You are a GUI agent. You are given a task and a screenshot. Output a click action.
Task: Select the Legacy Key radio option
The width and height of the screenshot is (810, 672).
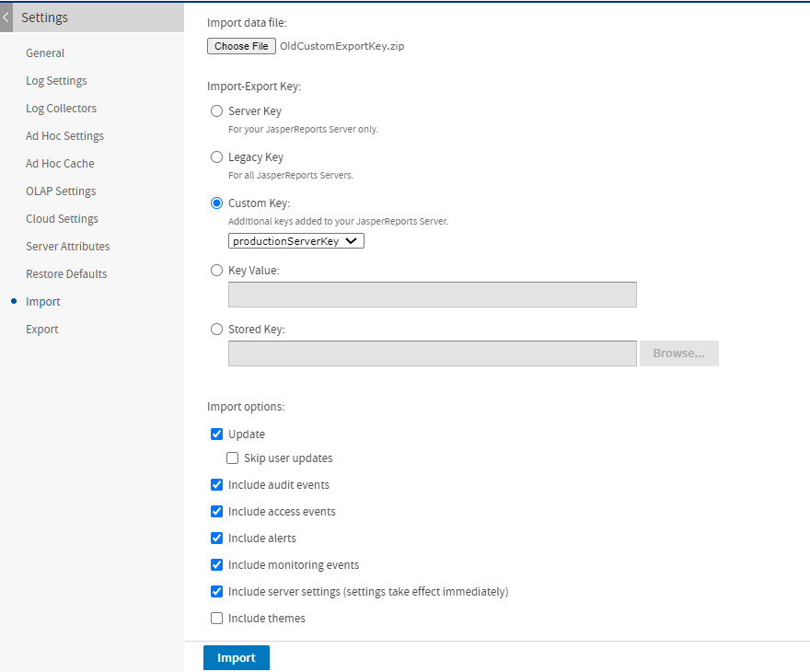click(x=216, y=157)
